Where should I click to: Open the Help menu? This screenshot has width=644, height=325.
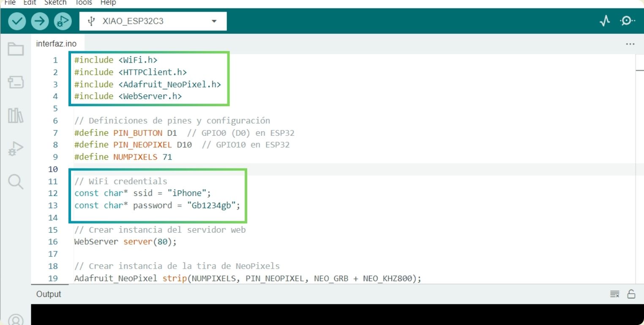pos(108,3)
